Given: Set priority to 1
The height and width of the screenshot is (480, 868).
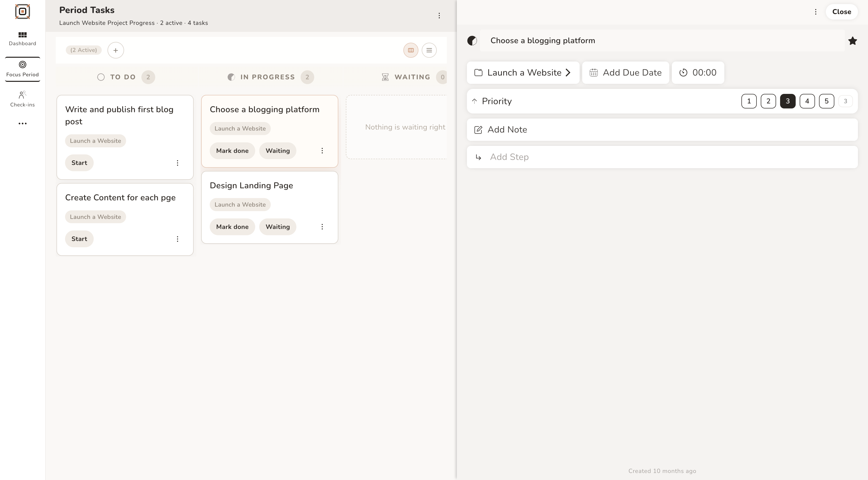Looking at the screenshot, I should (x=749, y=101).
